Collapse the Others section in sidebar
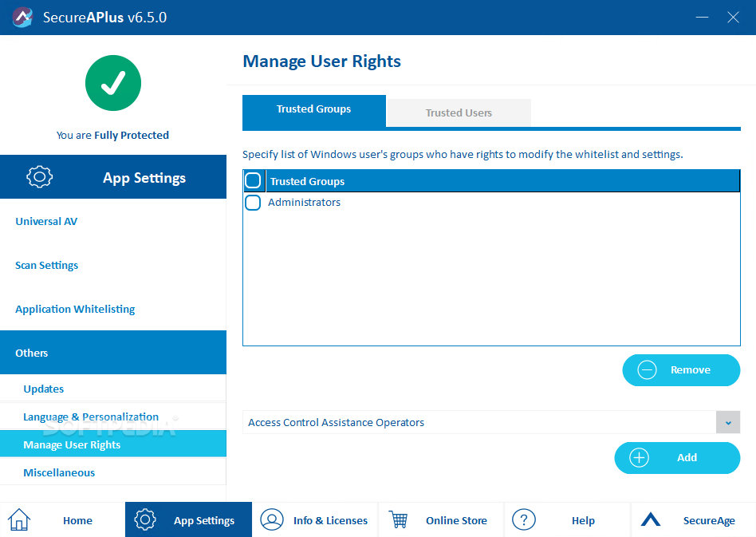The width and height of the screenshot is (756, 537). (113, 353)
